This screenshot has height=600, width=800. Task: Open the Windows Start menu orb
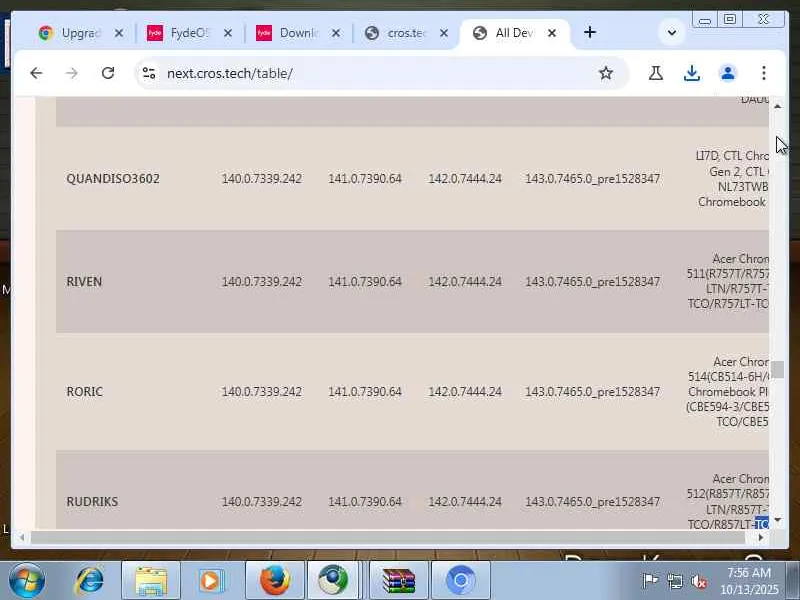coord(27,580)
